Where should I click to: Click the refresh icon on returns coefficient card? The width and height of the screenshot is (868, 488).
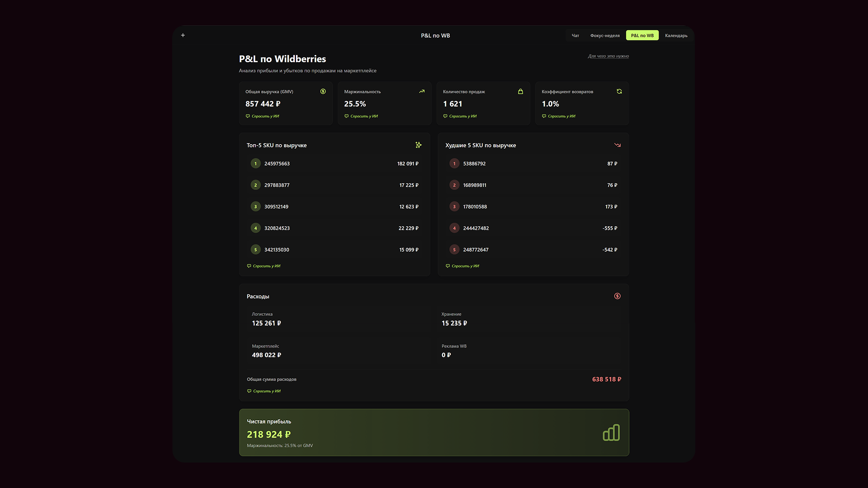click(x=619, y=92)
